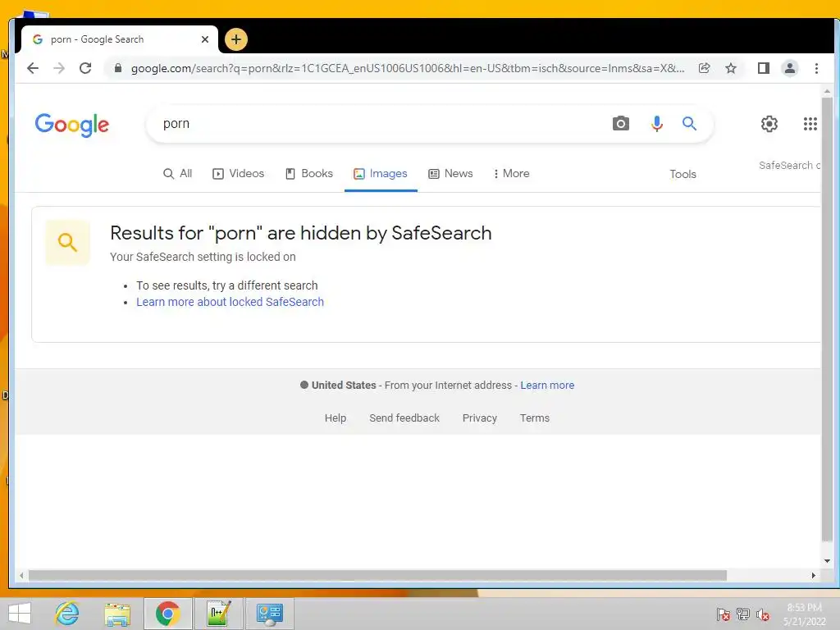The height and width of the screenshot is (630, 840).
Task: Bookmark this tab with star icon
Action: pos(731,68)
